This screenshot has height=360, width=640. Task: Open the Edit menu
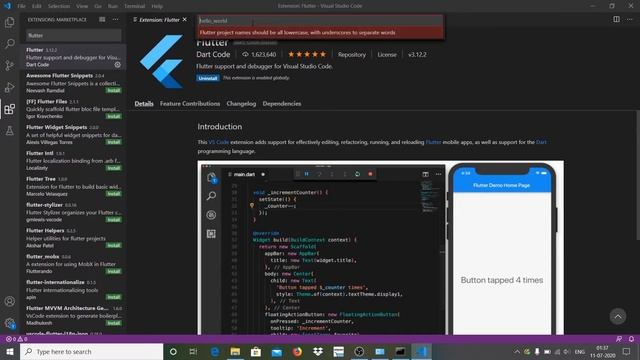point(37,6)
